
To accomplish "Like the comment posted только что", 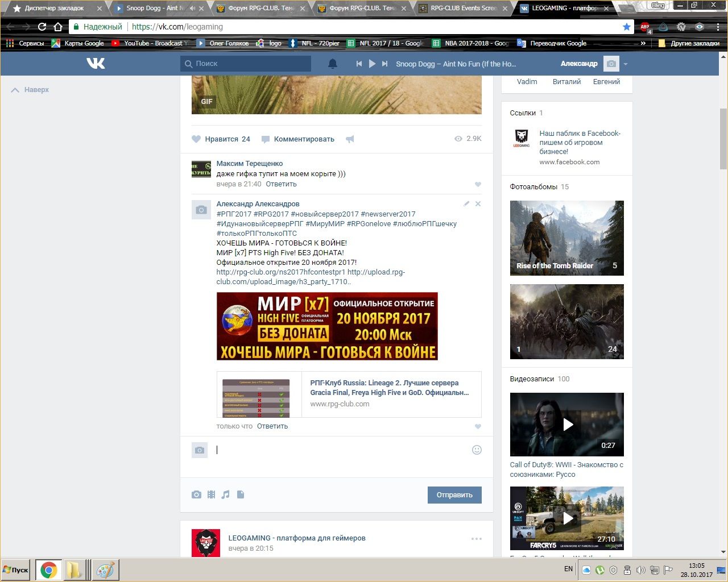I will pos(478,426).
